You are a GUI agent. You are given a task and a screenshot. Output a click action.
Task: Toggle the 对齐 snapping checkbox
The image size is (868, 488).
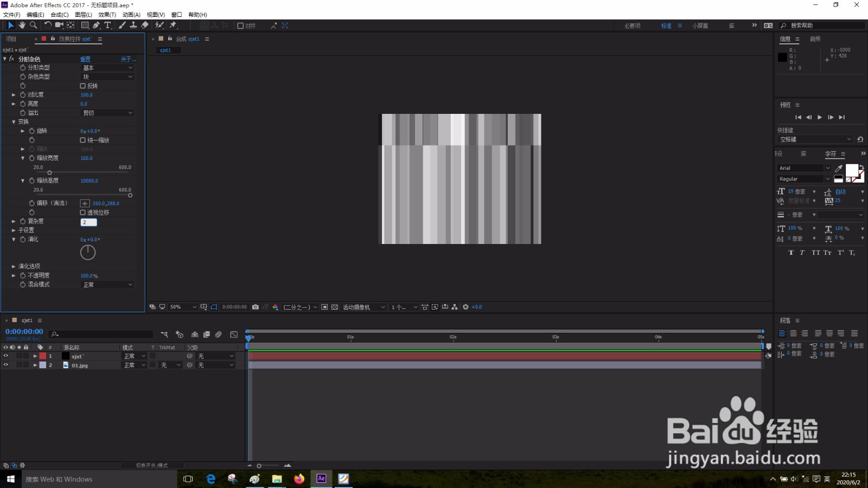click(x=240, y=25)
